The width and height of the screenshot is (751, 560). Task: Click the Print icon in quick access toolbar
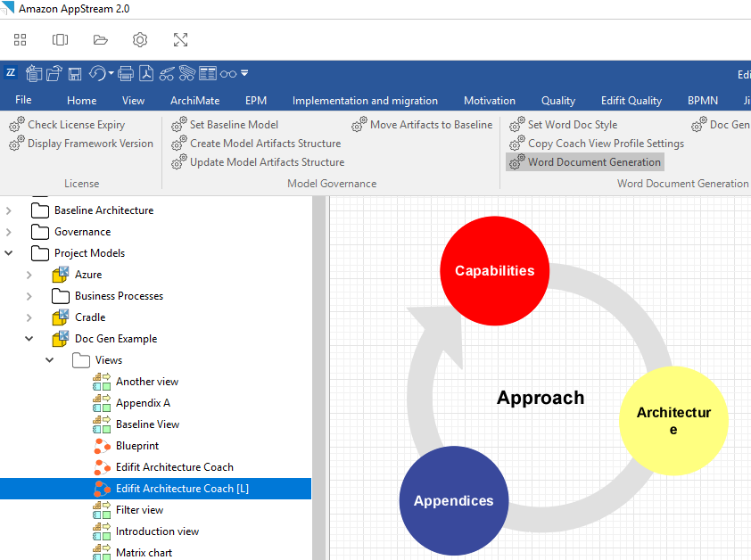126,73
